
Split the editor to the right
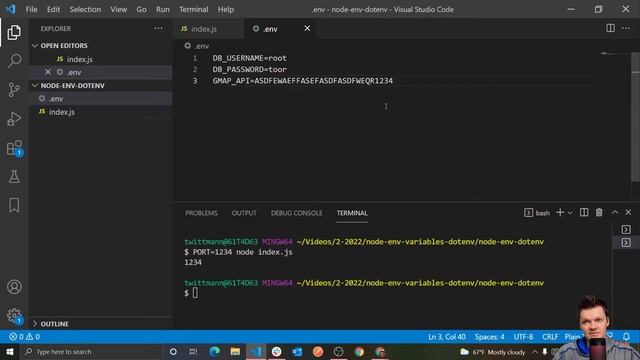[x=610, y=28]
